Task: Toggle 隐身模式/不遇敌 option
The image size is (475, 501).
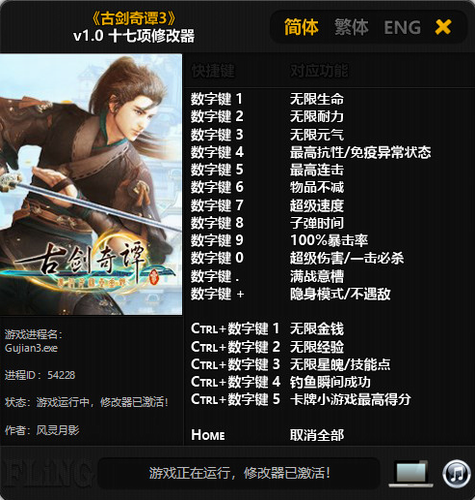Action: point(340,294)
